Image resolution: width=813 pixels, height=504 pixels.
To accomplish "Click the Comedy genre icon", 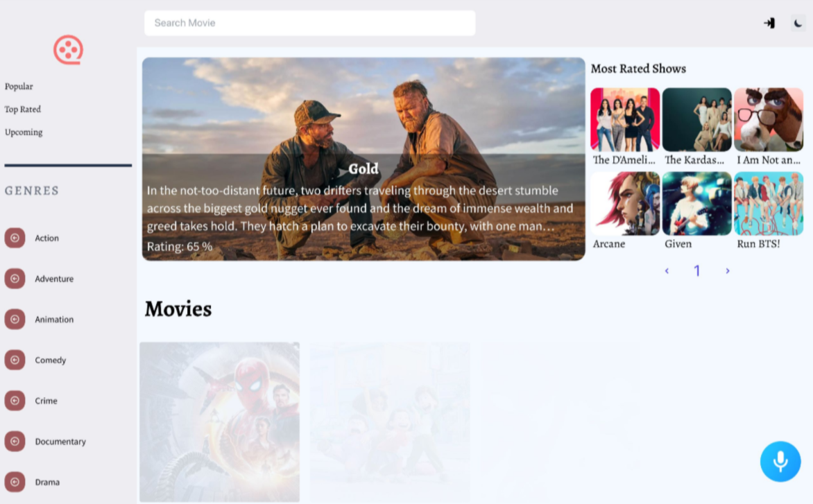I will click(15, 360).
